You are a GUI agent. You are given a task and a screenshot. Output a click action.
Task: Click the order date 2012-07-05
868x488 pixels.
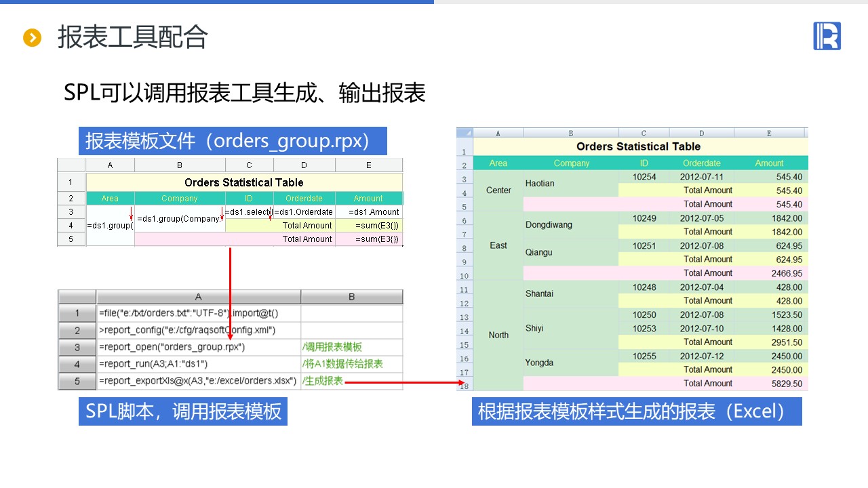tap(702, 218)
